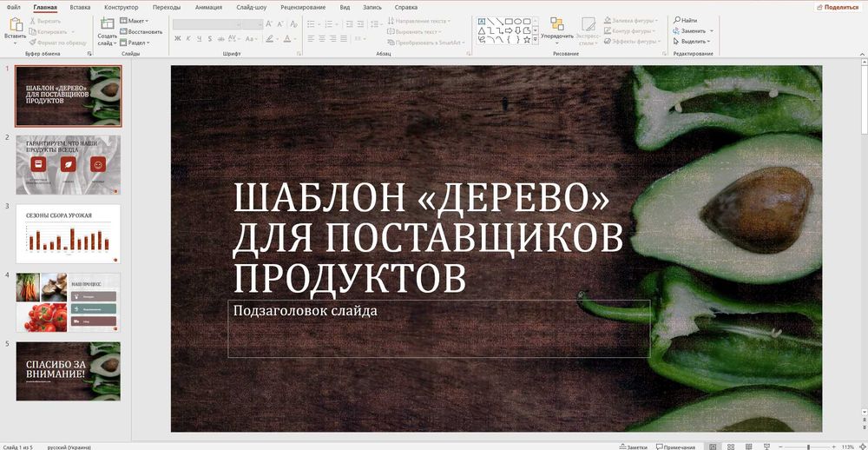868x450 pixels.
Task: Open Шрифт group dialog launcher
Action: pos(299,54)
